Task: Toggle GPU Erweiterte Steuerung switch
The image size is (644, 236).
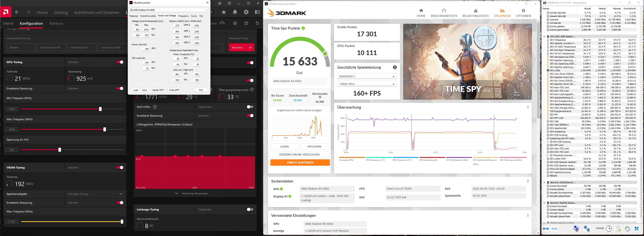Action: click(120, 88)
